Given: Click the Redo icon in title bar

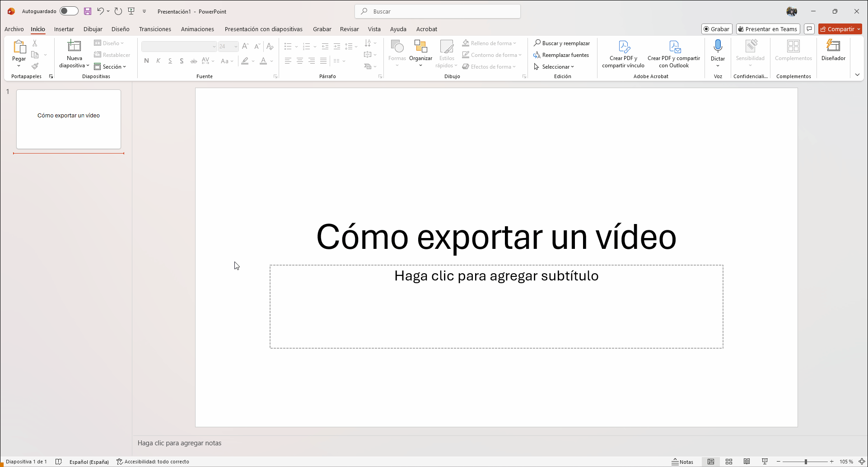Looking at the screenshot, I should [x=118, y=11].
